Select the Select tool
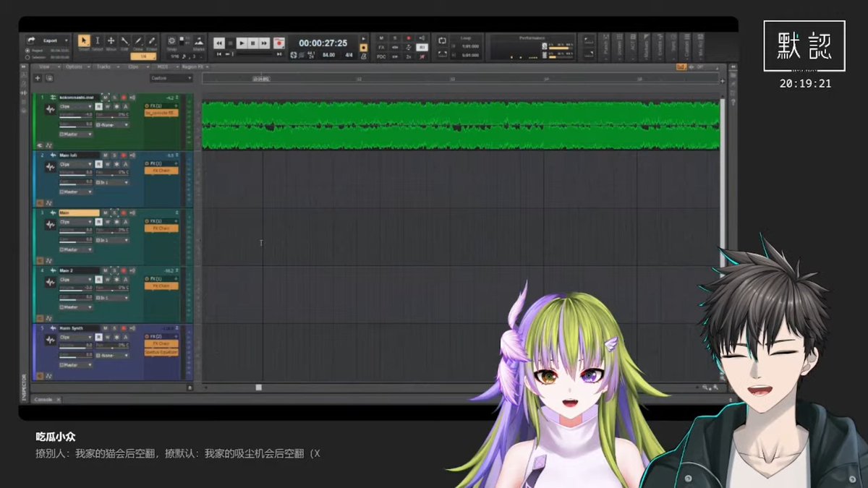 [x=98, y=41]
